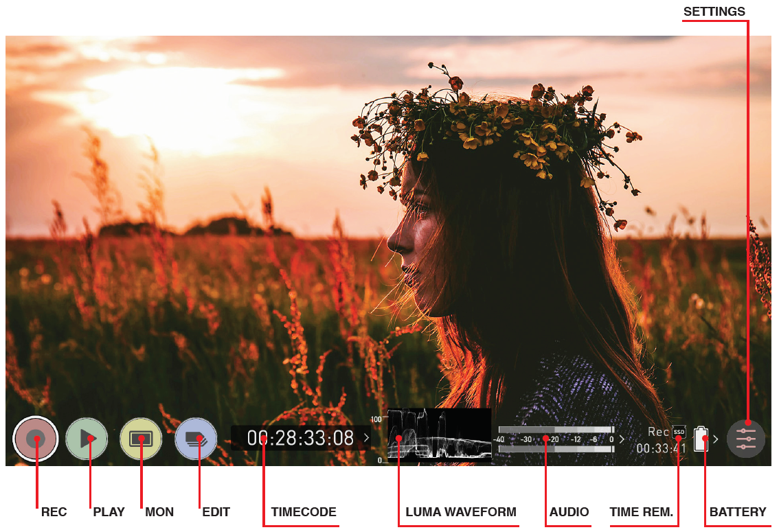The width and height of the screenshot is (779, 532).
Task: Tap the audio level meter bars
Action: 556,439
